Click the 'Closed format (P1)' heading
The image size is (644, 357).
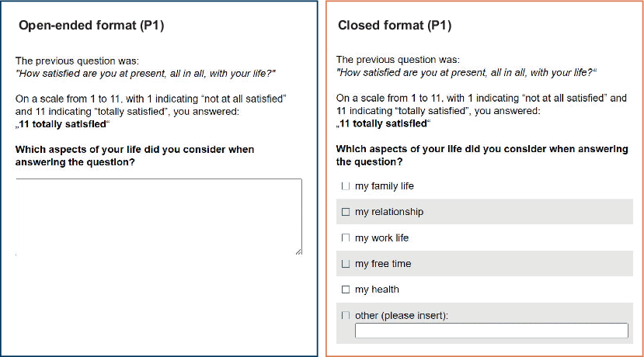[395, 26]
